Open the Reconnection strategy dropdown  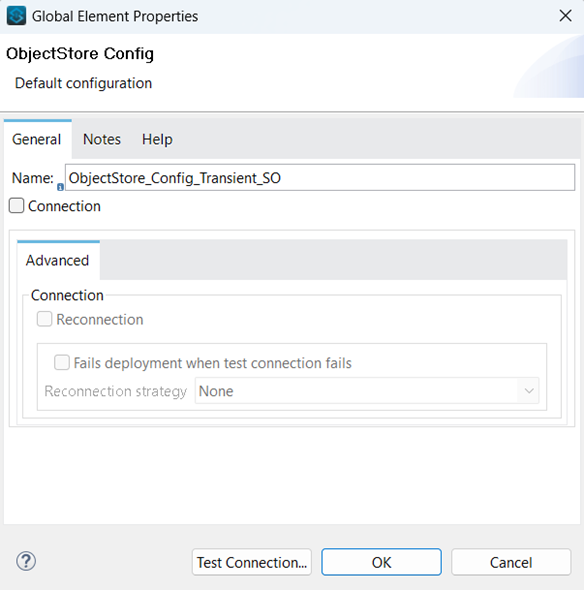tap(367, 391)
